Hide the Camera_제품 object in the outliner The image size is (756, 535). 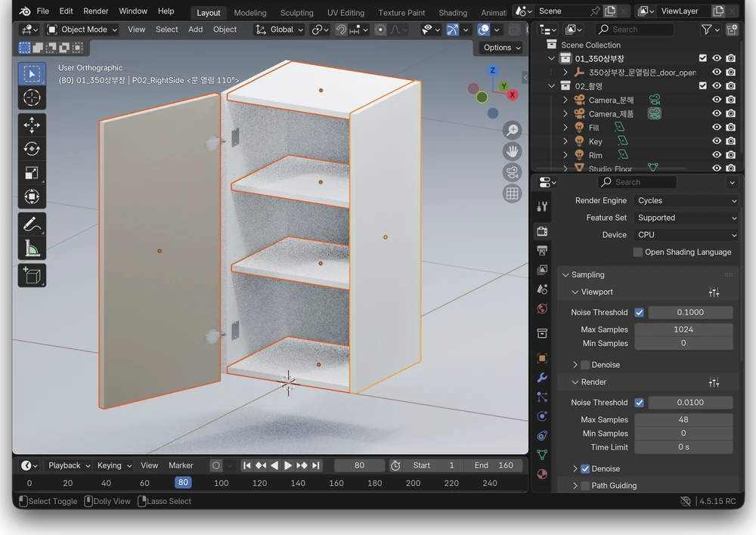[x=717, y=114]
